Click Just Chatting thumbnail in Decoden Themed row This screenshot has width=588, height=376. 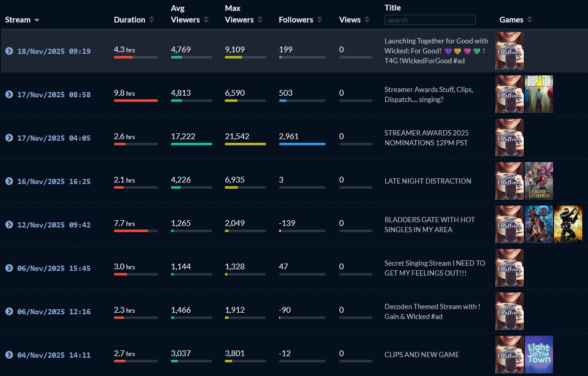(x=509, y=311)
